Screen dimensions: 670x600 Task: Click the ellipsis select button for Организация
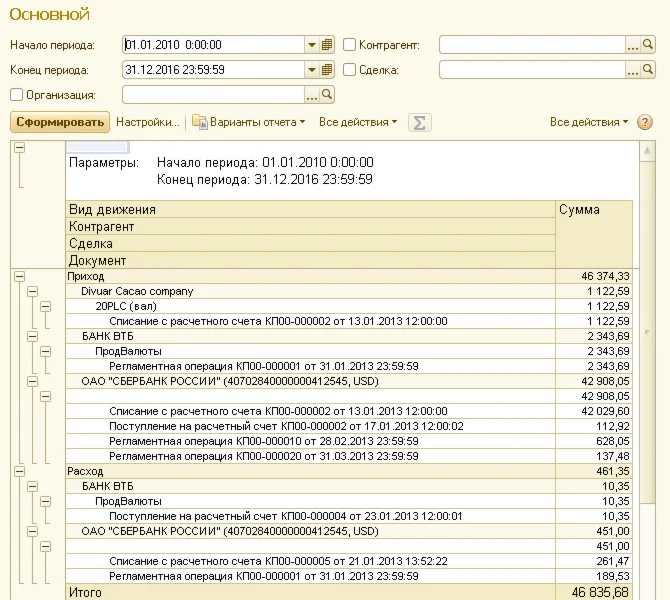[x=311, y=95]
